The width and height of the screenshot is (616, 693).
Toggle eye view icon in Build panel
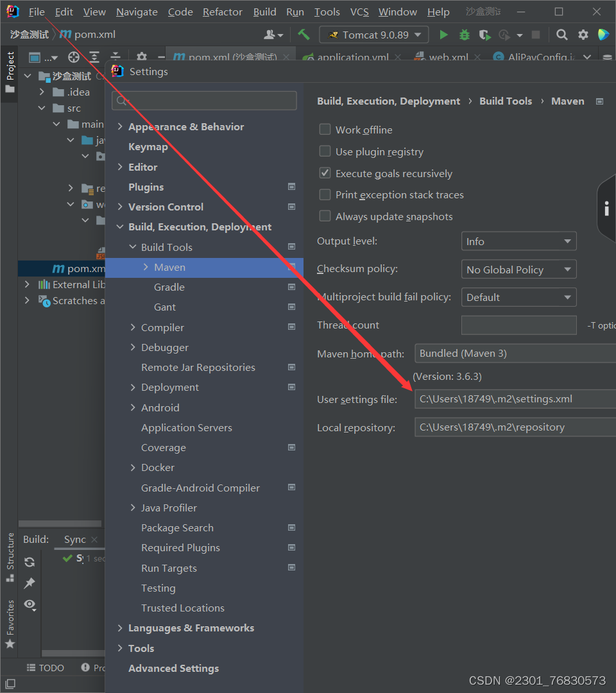point(30,604)
